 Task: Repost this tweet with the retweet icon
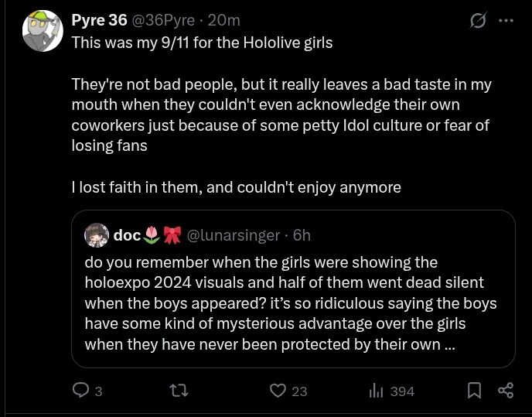(x=179, y=391)
